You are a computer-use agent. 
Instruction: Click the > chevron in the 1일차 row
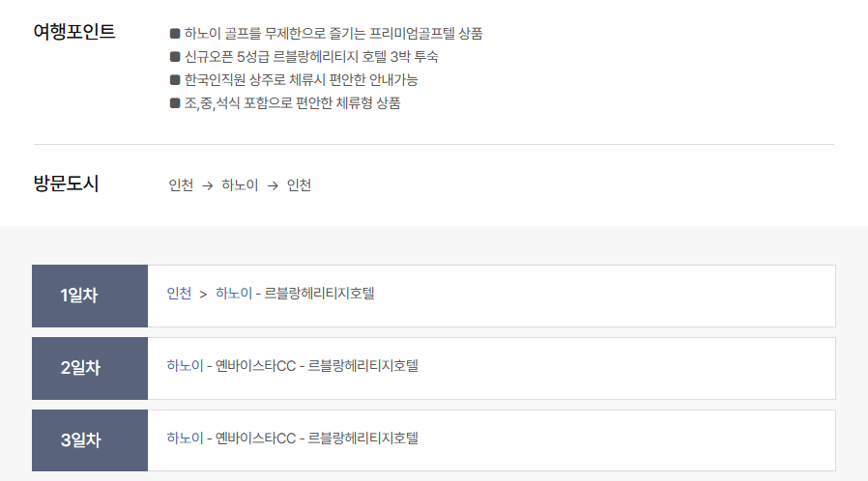coord(203,294)
